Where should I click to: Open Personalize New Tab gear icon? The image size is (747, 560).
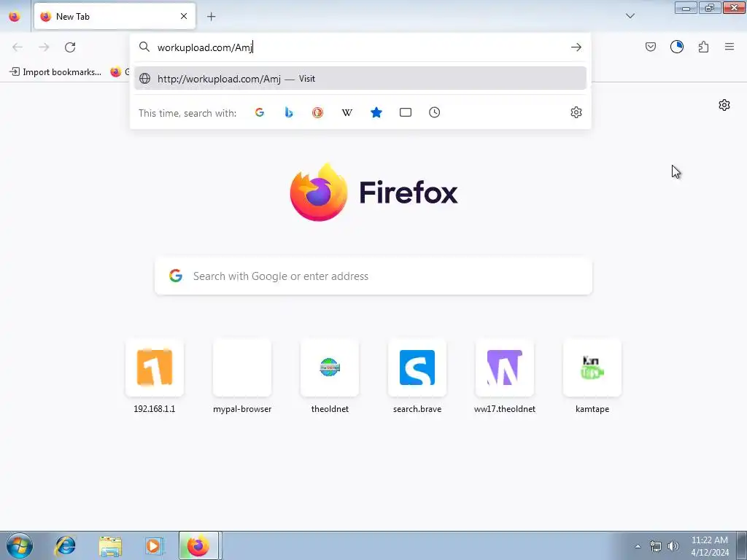(x=724, y=105)
